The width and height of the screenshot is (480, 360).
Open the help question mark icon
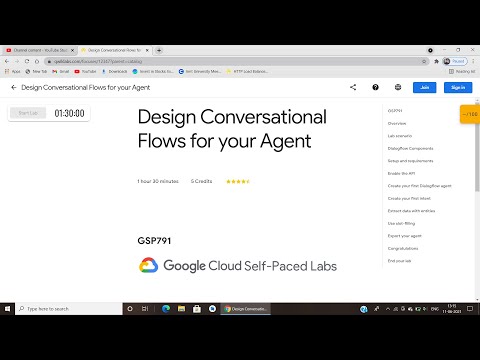tap(375, 87)
